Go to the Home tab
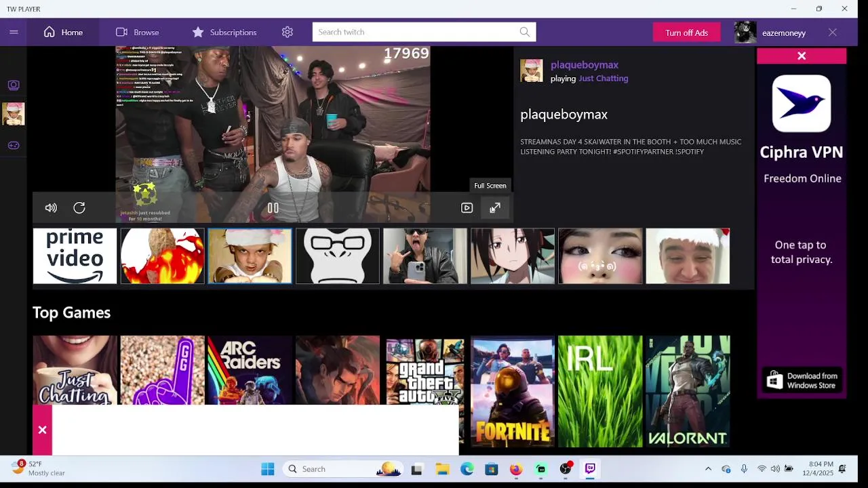 [x=63, y=33]
